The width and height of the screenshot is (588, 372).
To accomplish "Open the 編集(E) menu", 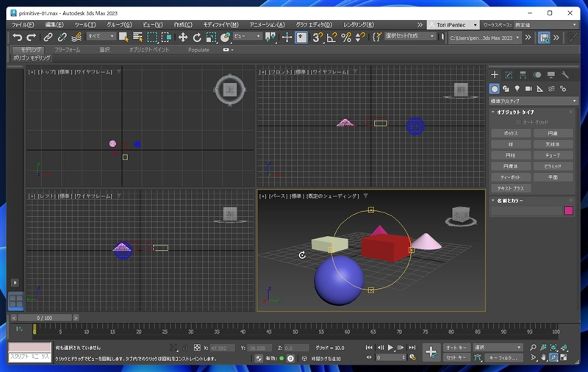I will pos(54,25).
